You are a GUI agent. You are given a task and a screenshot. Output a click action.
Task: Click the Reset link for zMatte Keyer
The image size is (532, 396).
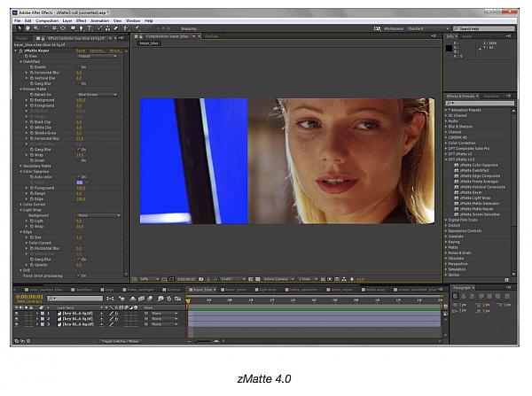point(81,50)
